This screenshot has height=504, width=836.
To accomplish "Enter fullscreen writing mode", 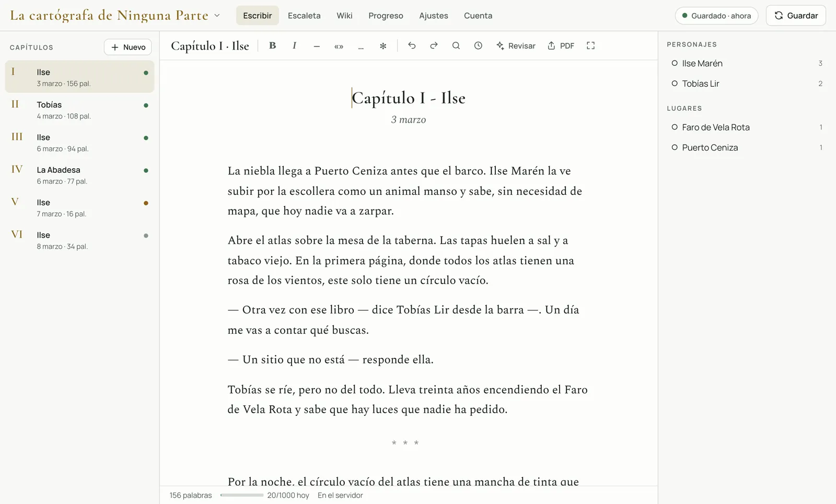I will (591, 46).
